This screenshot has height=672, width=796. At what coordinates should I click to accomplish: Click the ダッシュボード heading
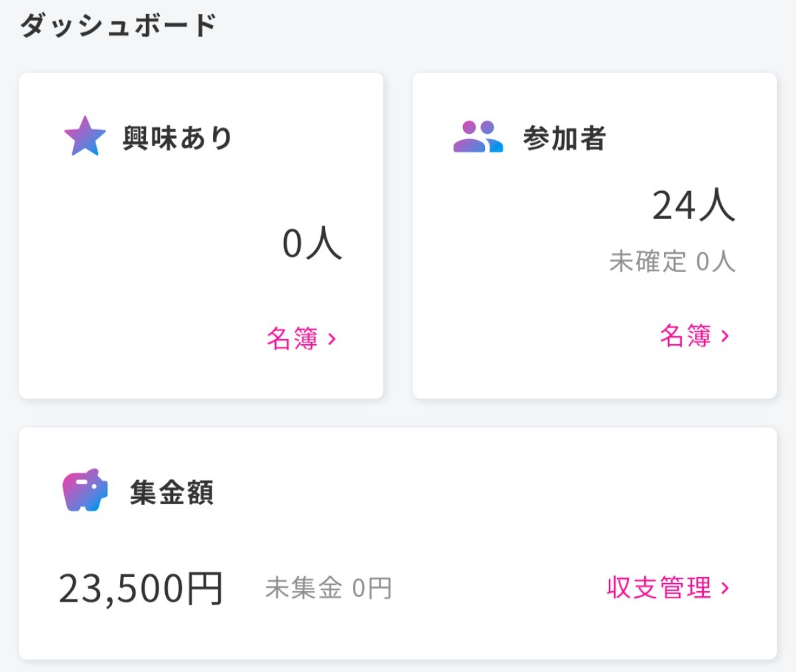[x=119, y=26]
